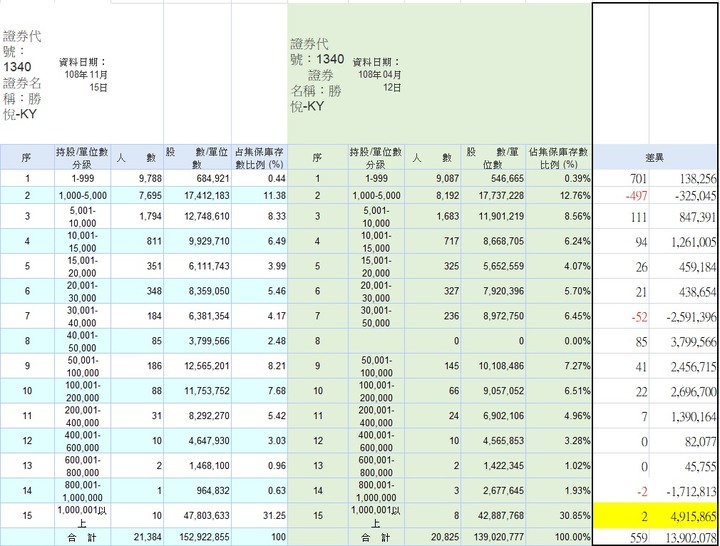The image size is (720, 546).
Task: Click left table range 40,001-50,000
Action: [x=83, y=341]
